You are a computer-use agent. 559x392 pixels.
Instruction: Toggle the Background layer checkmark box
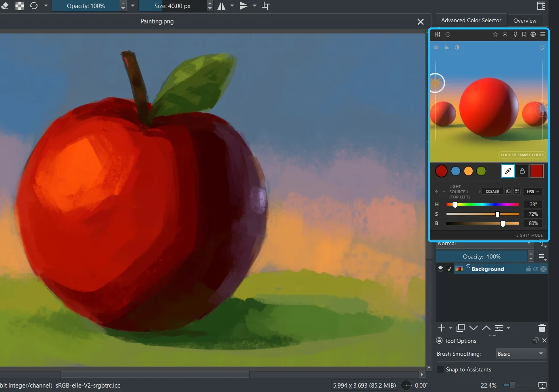coord(449,269)
